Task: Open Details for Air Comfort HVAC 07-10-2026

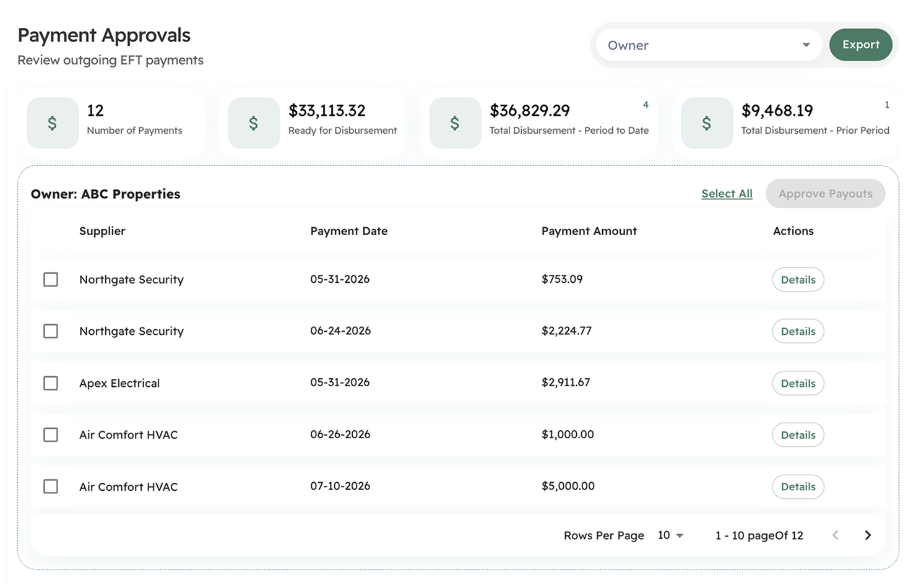Action: click(798, 486)
